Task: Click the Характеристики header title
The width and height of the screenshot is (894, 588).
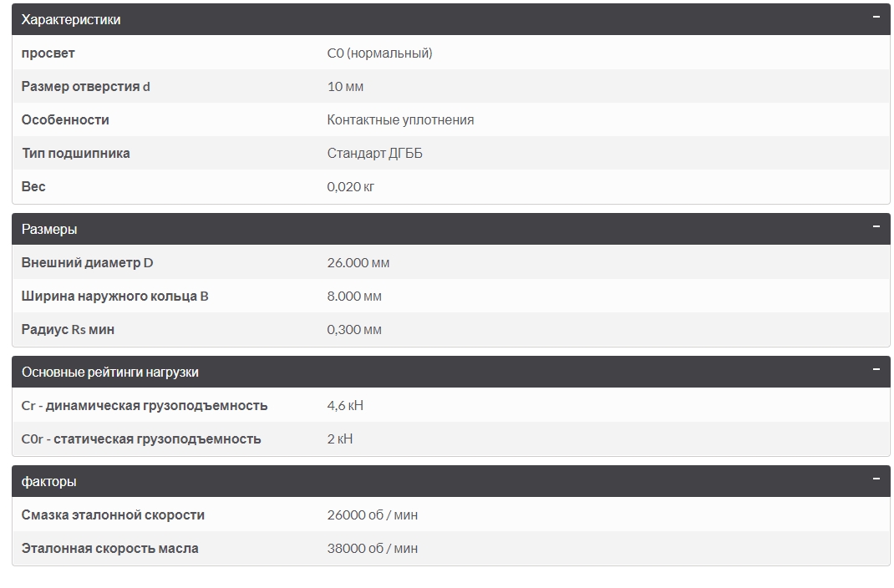Action: (71, 19)
